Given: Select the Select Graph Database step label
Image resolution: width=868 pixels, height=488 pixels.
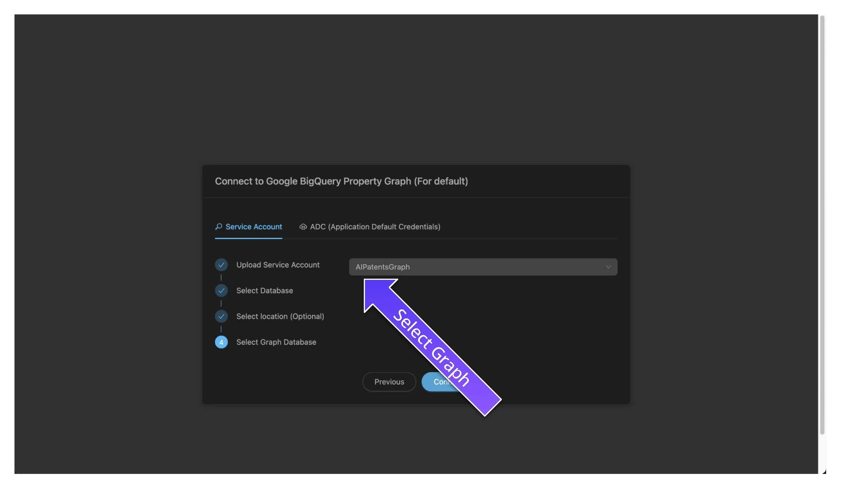Looking at the screenshot, I should (276, 342).
